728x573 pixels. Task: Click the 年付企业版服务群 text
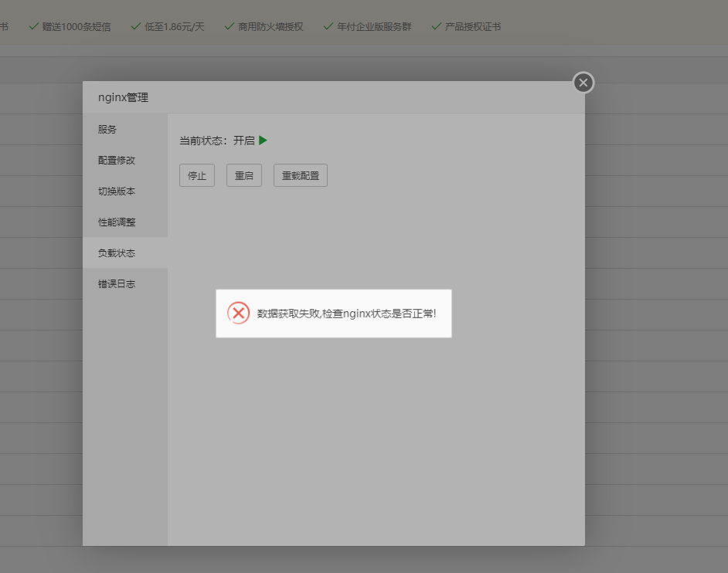point(374,27)
